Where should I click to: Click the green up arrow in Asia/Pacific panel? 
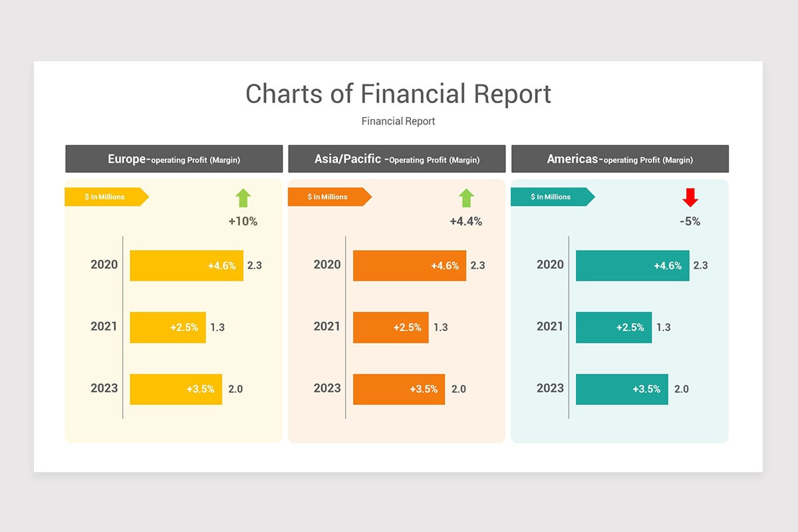click(466, 198)
